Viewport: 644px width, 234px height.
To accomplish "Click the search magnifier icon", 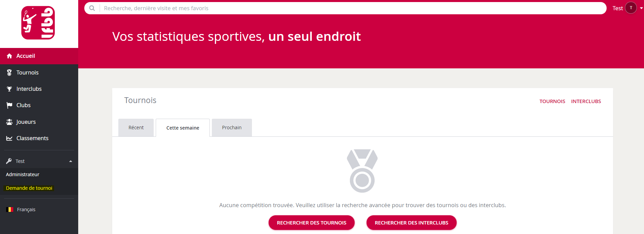I will (92, 8).
